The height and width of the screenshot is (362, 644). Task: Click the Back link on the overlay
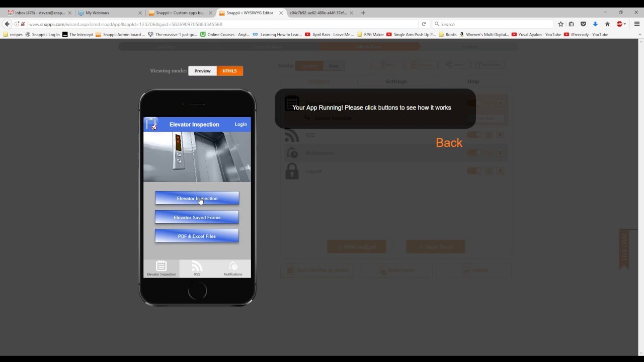click(x=449, y=143)
